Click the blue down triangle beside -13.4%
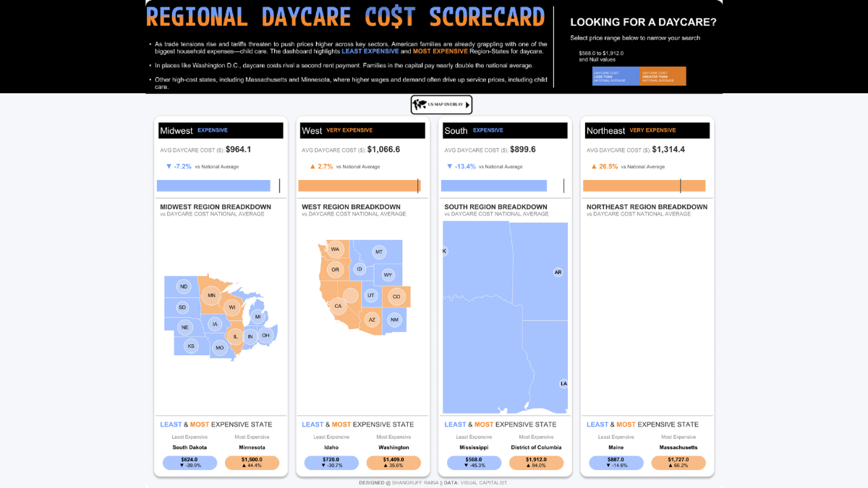 pyautogui.click(x=452, y=166)
